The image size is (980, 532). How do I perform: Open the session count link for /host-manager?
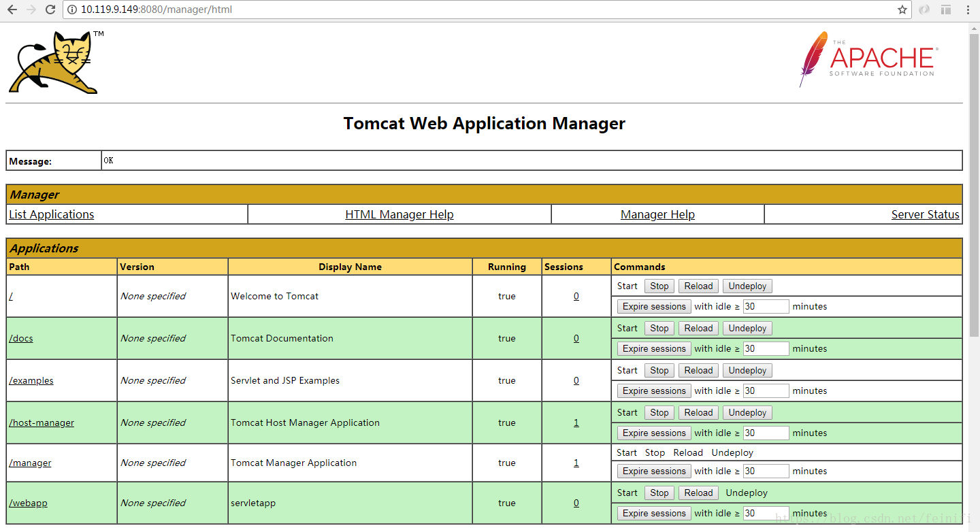tap(576, 422)
